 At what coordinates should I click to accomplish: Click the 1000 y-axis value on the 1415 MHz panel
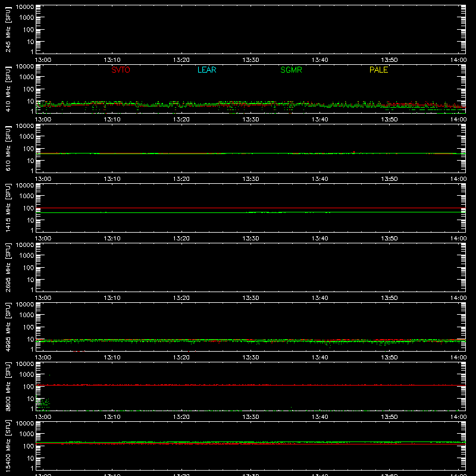pyautogui.click(x=27, y=196)
